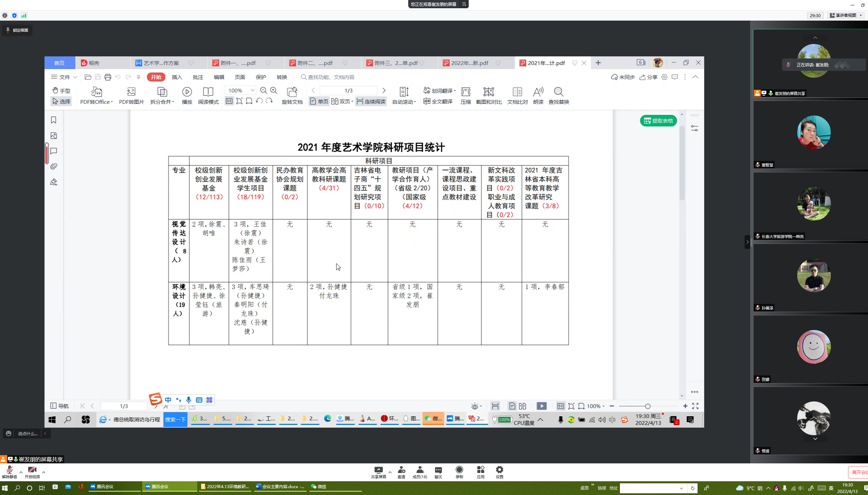Switch to Reading mode (阅读模式)

[x=208, y=95]
